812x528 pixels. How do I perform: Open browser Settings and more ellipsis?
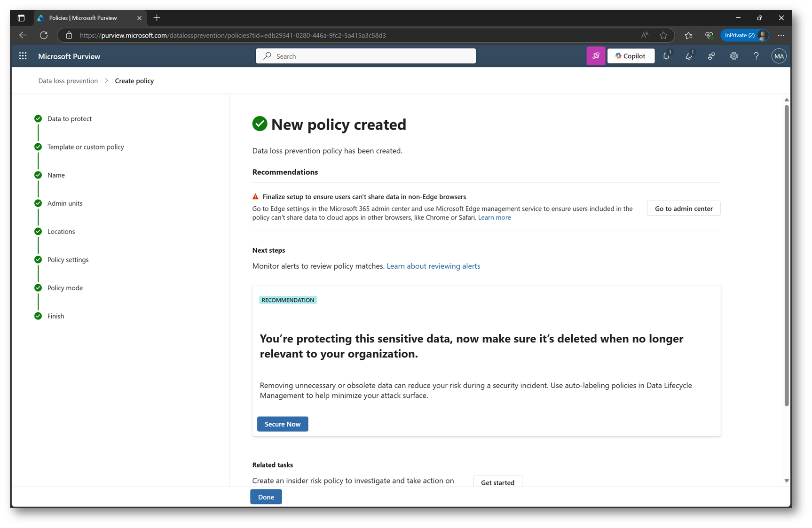coord(781,35)
